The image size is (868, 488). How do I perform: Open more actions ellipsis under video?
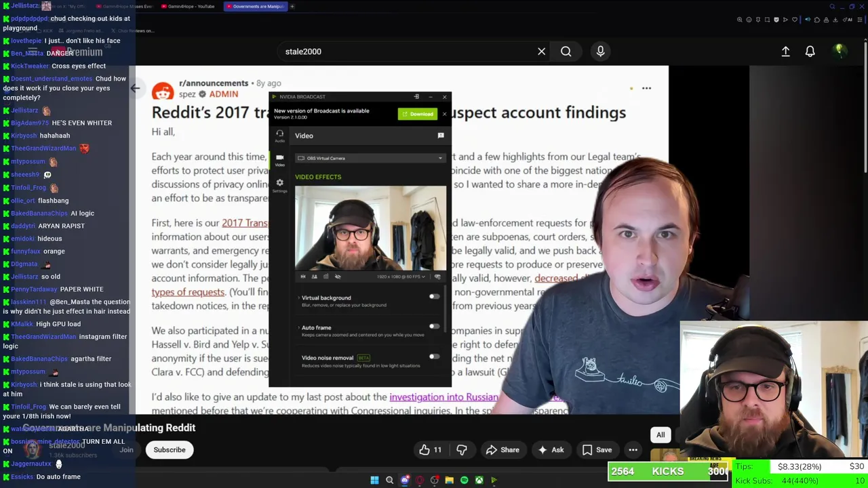coord(633,450)
